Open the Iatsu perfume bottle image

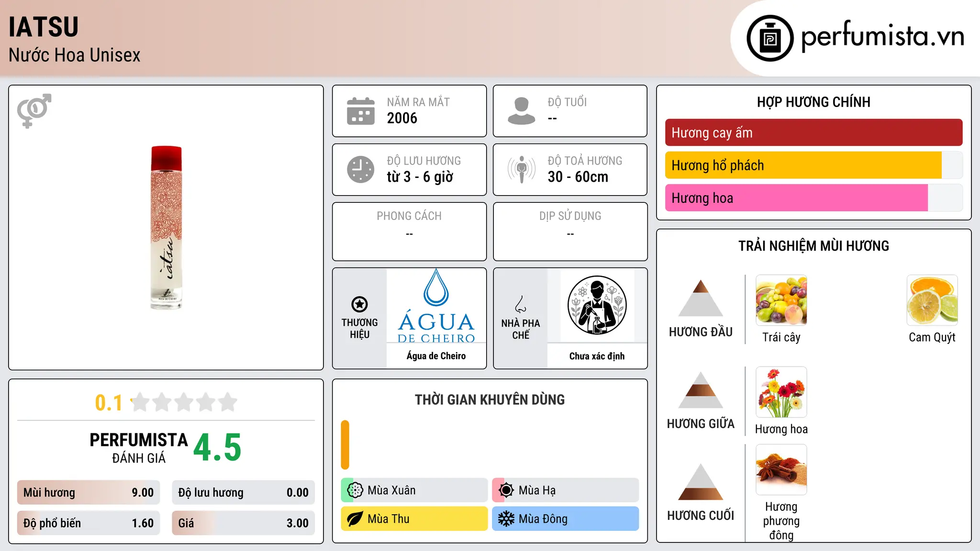point(166,228)
